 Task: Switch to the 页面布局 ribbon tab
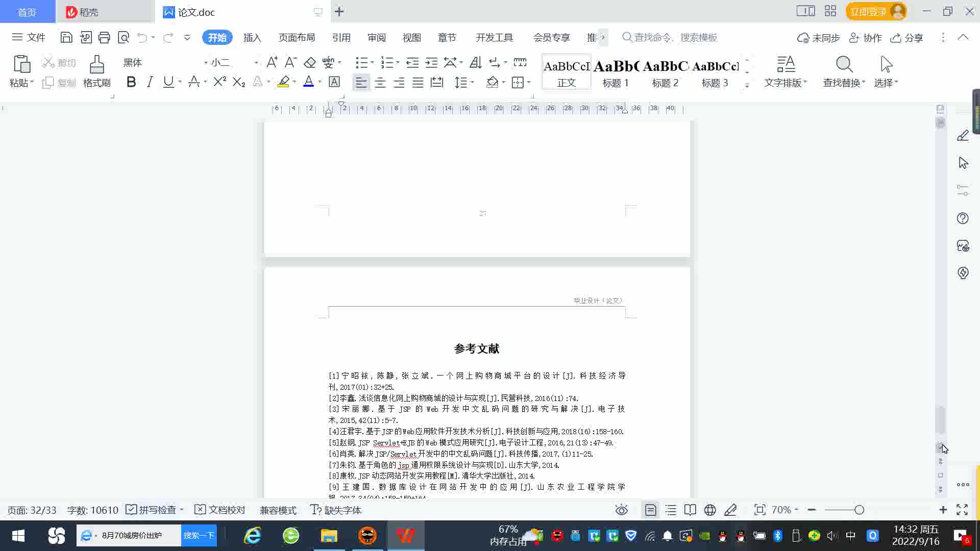[297, 38]
